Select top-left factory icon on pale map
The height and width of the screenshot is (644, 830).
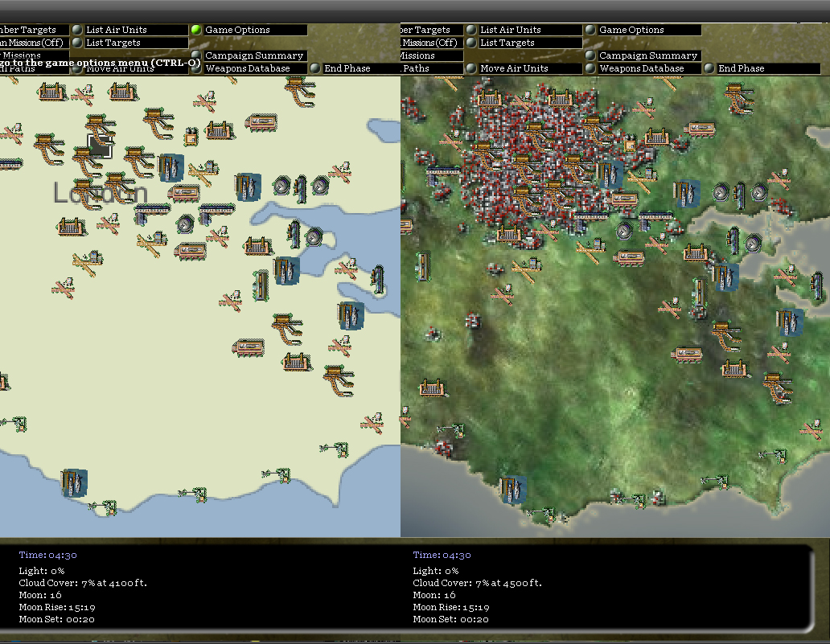coord(51,92)
